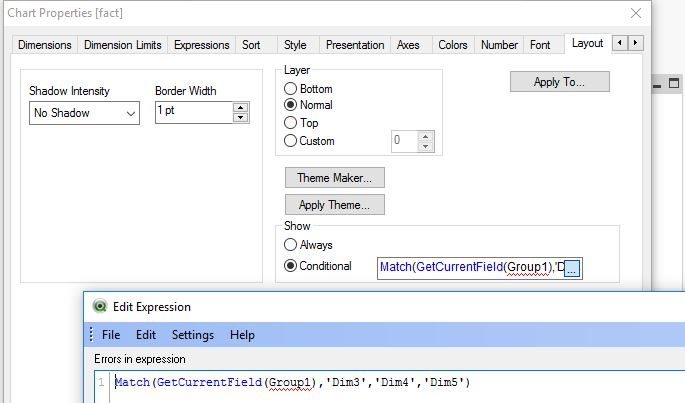This screenshot has height=403, width=685.
Task: Click the Apply Theme... button
Action: point(335,205)
